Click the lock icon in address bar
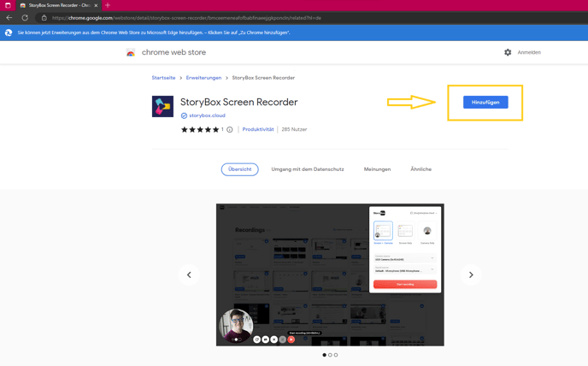588x366 pixels. coord(44,18)
